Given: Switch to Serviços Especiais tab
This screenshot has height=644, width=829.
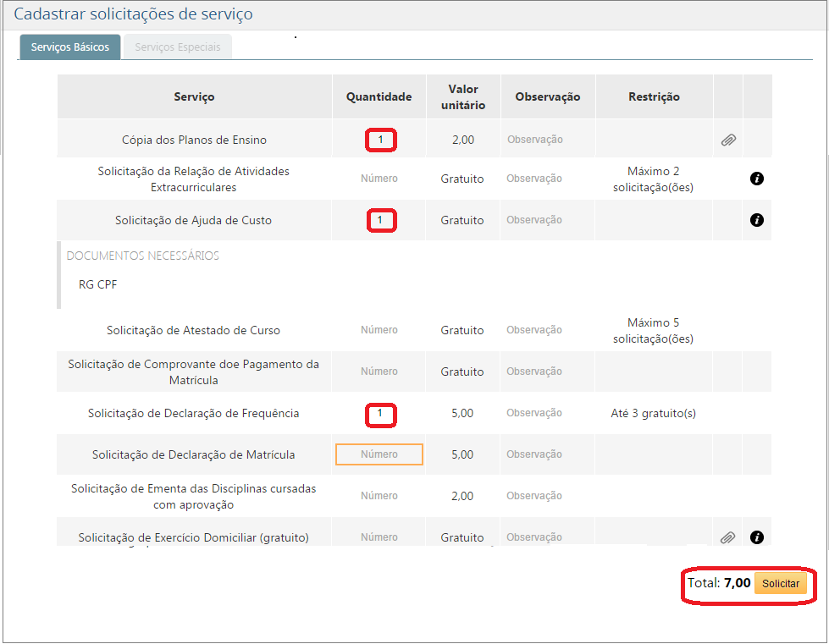Looking at the screenshot, I should point(178,47).
